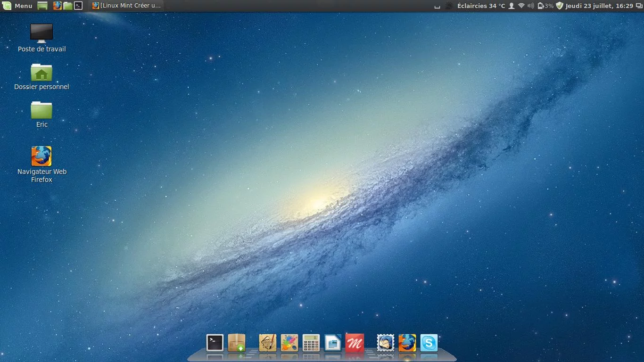644x362 pixels.
Task: Click the weather cloud icon in panel
Action: click(x=449, y=6)
